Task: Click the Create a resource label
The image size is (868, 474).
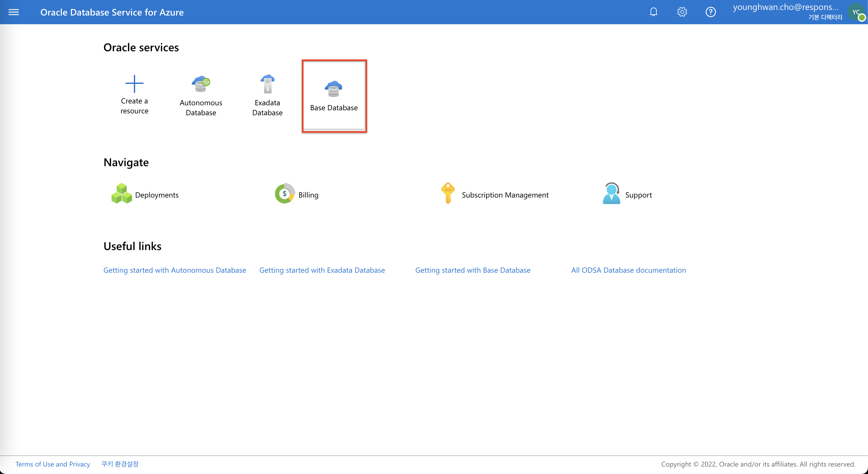Action: point(134,106)
